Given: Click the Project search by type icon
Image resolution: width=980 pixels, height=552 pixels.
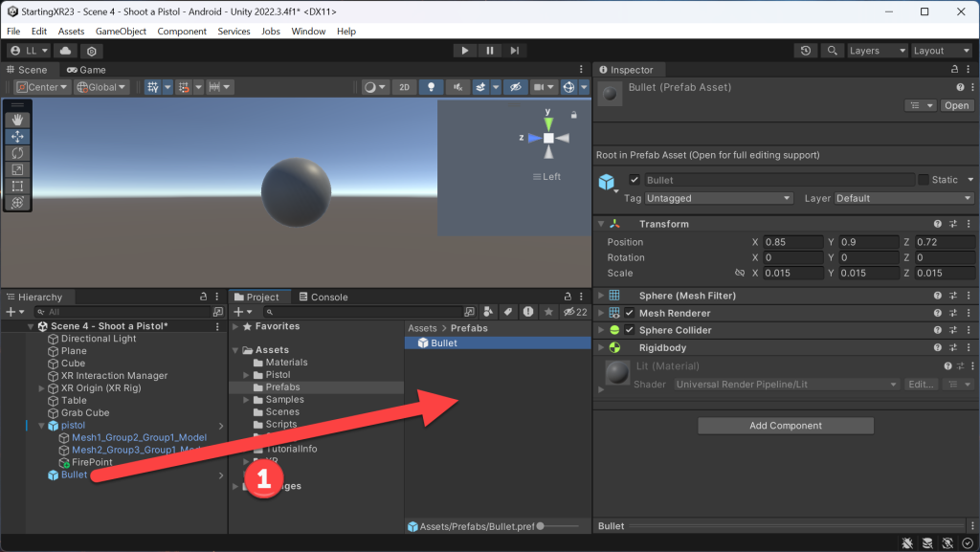Looking at the screenshot, I should click(x=488, y=312).
